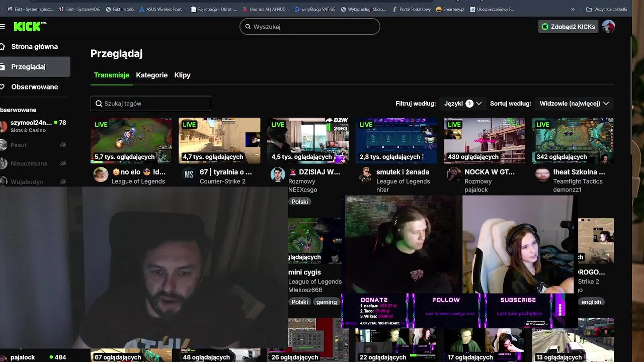Open the 'Wszystkie zakładki' bookmarks folder
This screenshot has width=644, height=362.
click(x=606, y=9)
